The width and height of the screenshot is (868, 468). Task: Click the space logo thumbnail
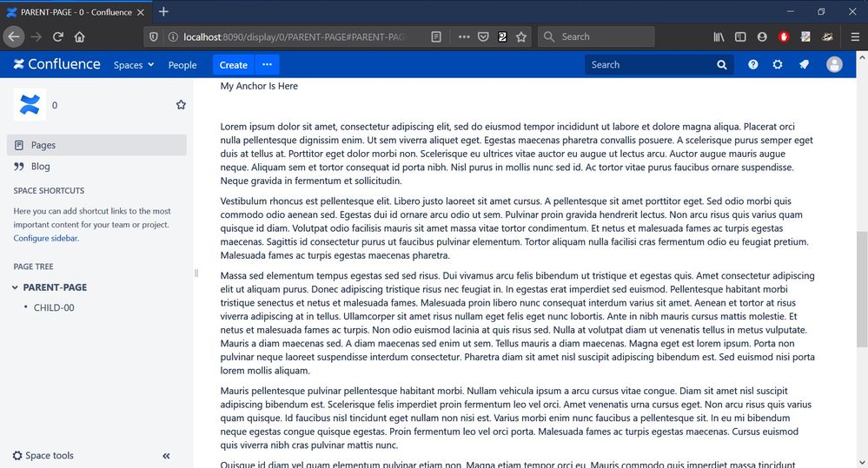coord(30,104)
